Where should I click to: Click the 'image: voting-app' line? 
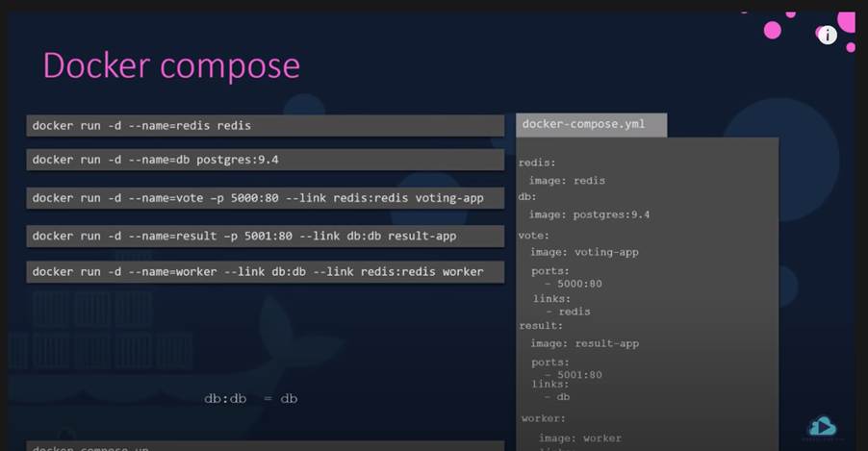(584, 253)
